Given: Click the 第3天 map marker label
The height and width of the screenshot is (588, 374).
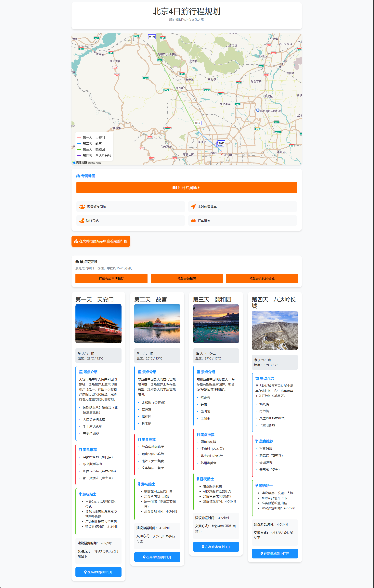Looking at the screenshot, I should (198, 123).
